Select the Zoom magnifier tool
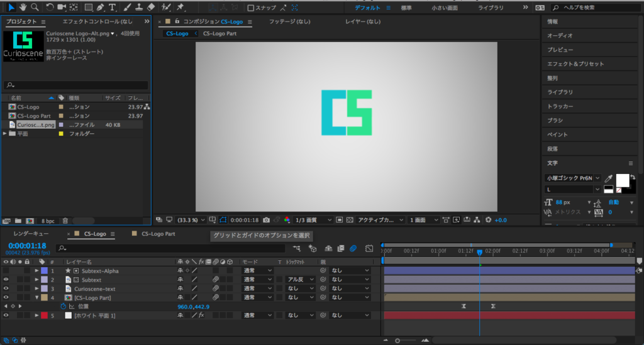The width and height of the screenshot is (644, 345). (x=35, y=7)
